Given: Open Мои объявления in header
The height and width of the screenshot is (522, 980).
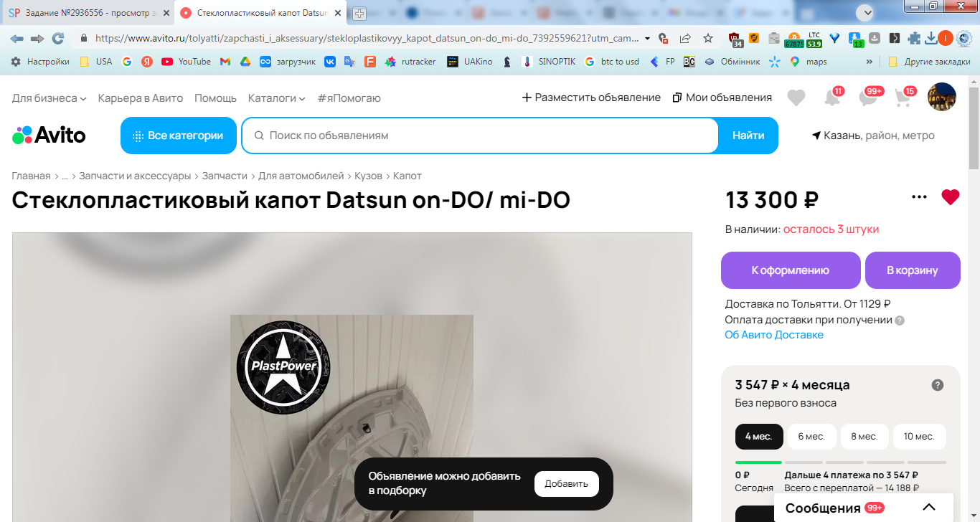Looking at the screenshot, I should click(722, 98).
